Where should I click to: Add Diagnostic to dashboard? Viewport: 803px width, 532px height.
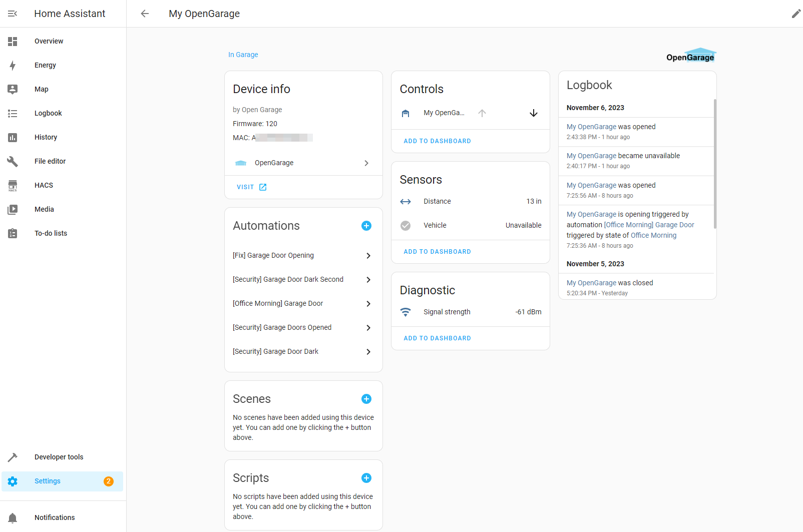click(437, 338)
